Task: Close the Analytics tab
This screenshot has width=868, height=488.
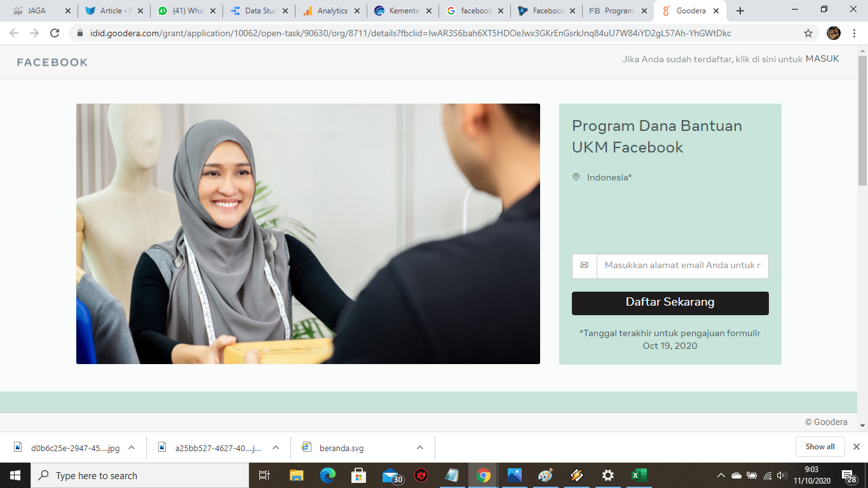Action: [x=356, y=11]
